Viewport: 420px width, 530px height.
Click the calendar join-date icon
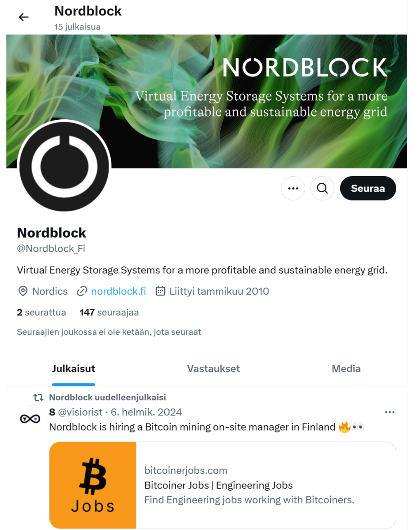point(161,291)
